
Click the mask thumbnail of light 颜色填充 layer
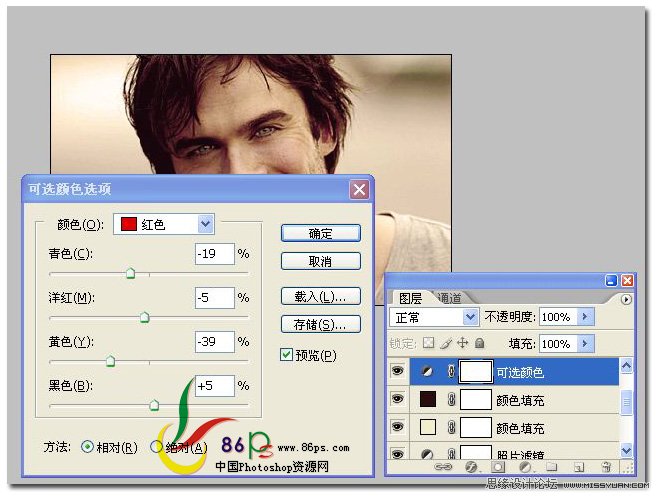point(476,427)
